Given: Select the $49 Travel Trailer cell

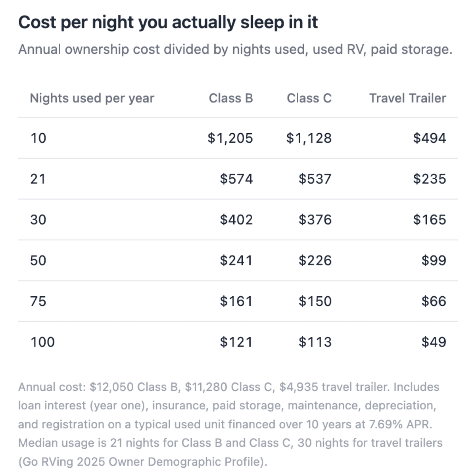Looking at the screenshot, I should (434, 342).
